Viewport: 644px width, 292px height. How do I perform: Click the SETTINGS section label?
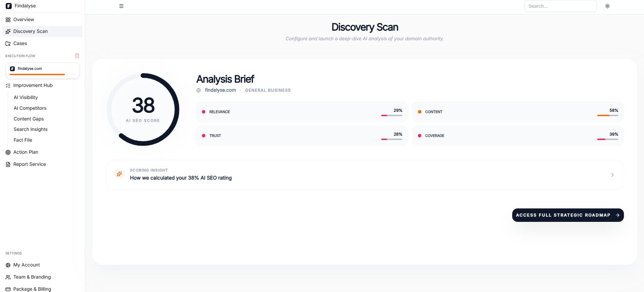click(13, 253)
